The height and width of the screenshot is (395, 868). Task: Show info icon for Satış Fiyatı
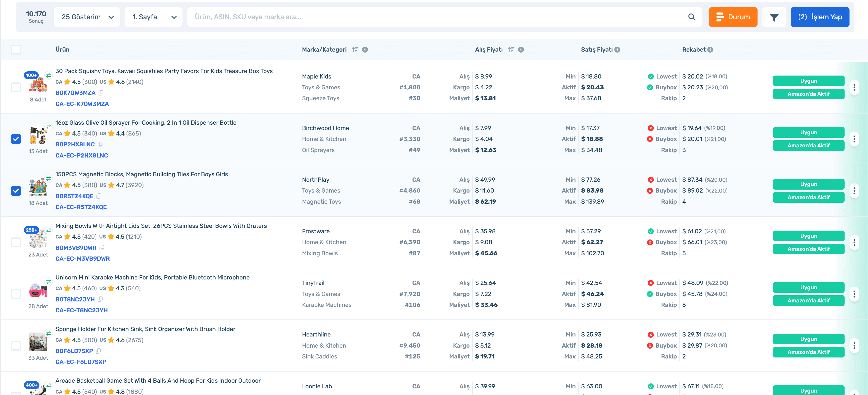click(x=617, y=50)
